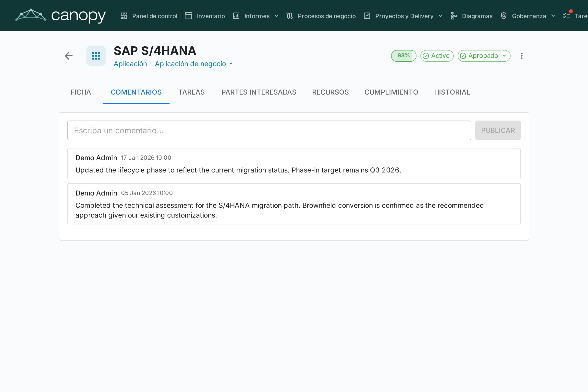Expand the Informes menu chevron
The image size is (588, 392).
[x=276, y=16]
